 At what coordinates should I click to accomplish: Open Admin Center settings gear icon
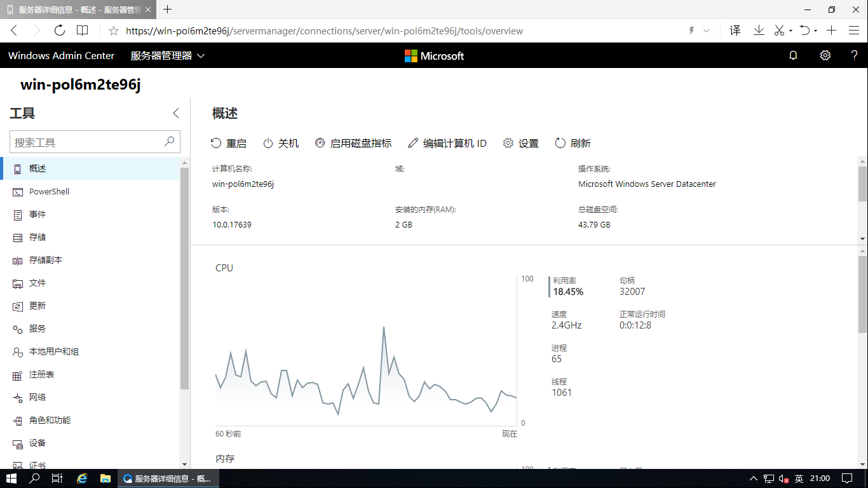825,55
